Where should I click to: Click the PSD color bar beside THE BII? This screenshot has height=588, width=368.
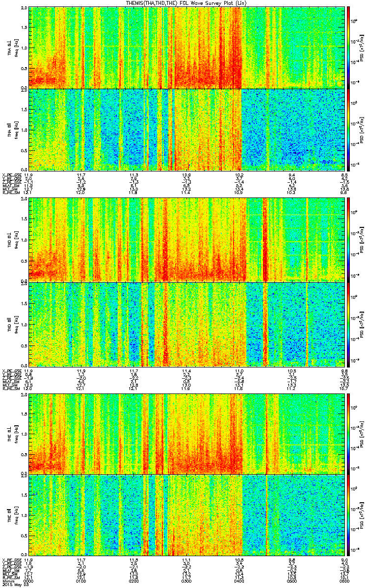(x=349, y=515)
